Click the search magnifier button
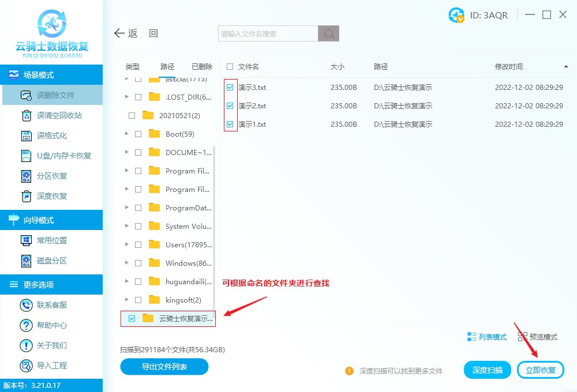Screen dimensions: 577x392 pos(328,34)
